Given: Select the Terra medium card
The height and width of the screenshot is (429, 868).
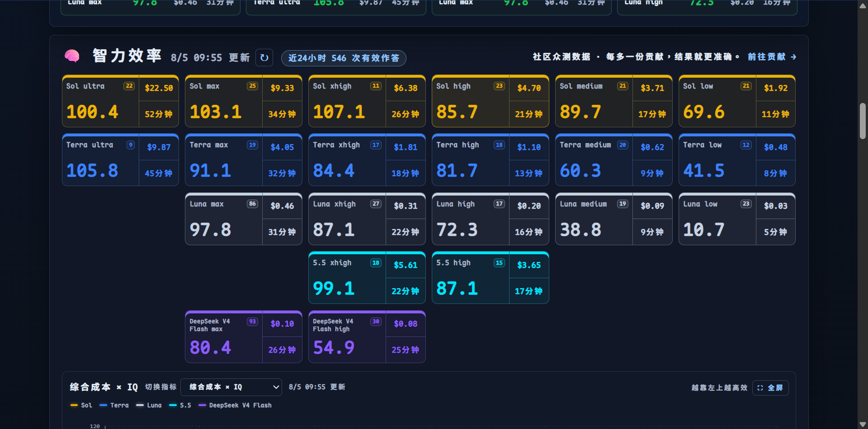Looking at the screenshot, I should 614,160.
